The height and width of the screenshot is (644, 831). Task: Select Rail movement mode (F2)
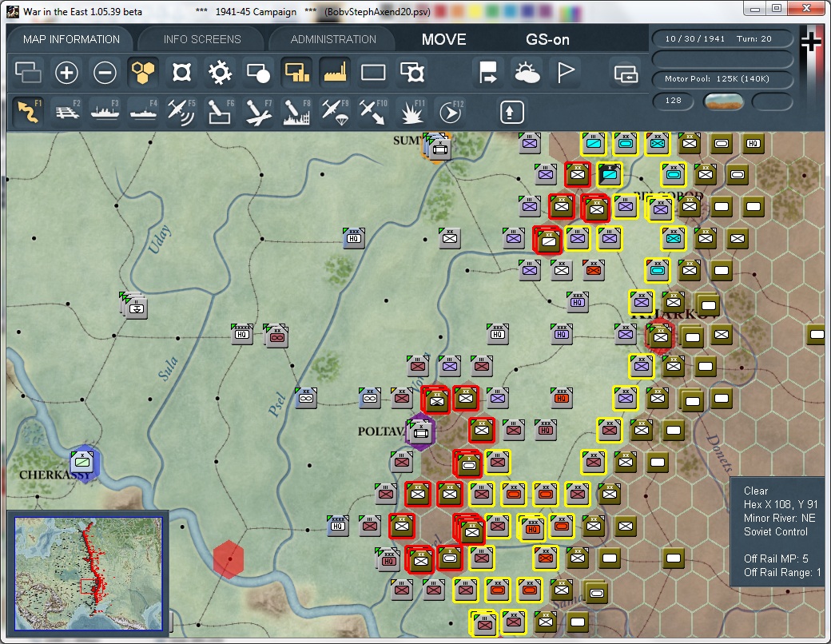pyautogui.click(x=67, y=111)
